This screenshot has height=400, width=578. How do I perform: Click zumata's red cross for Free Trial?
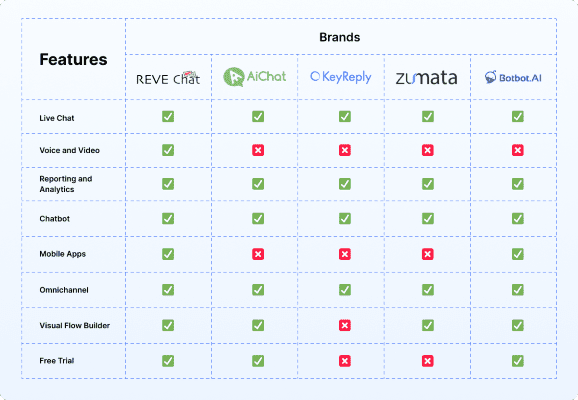pos(428,361)
